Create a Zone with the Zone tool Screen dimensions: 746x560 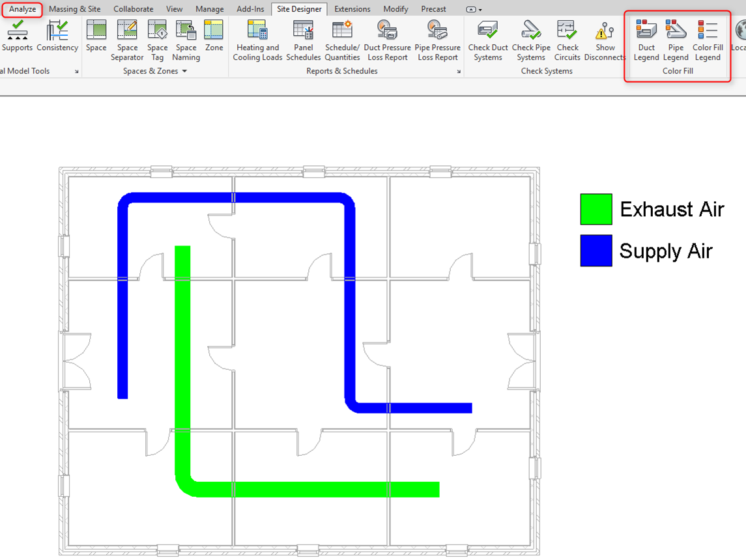214,39
